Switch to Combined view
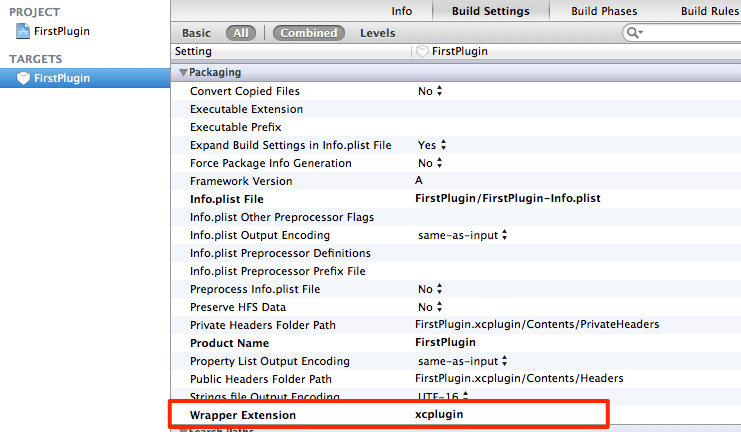The image size is (741, 432). coord(308,33)
